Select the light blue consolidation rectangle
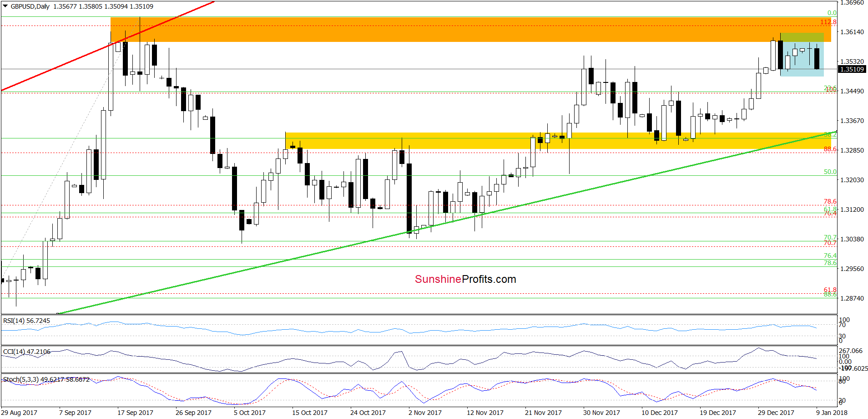868x419 pixels. coord(802,55)
